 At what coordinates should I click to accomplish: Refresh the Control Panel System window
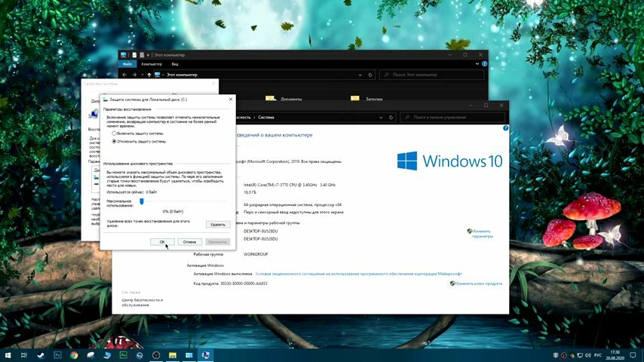[x=391, y=118]
